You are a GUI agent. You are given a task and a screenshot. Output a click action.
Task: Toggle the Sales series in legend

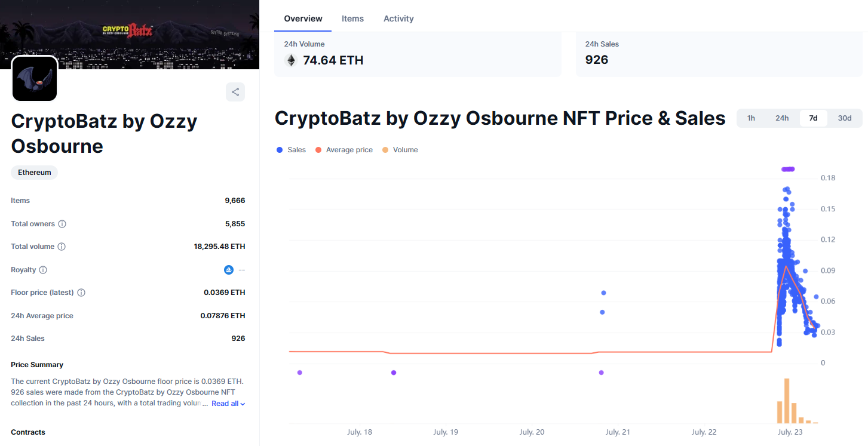(x=291, y=150)
